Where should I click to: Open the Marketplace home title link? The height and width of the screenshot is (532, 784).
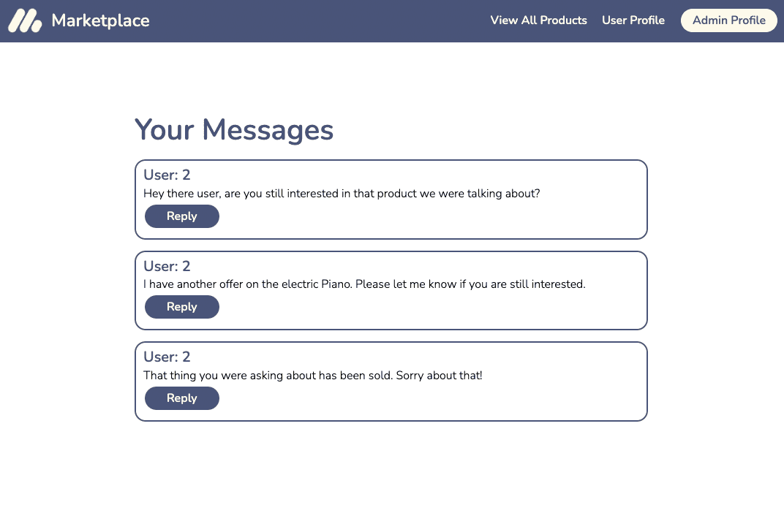click(100, 20)
